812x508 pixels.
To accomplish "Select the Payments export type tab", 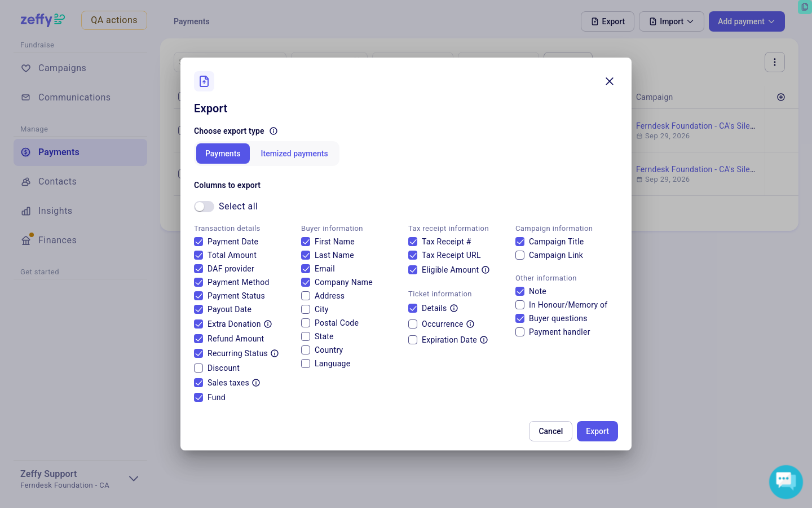I will point(223,154).
